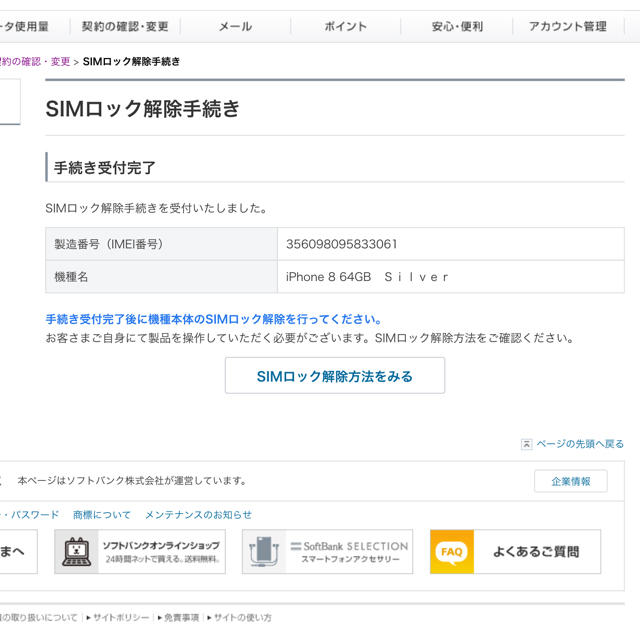Image resolution: width=640 pixels, height=640 pixels.
Task: Open the ポイント menu tab
Action: coord(346,27)
